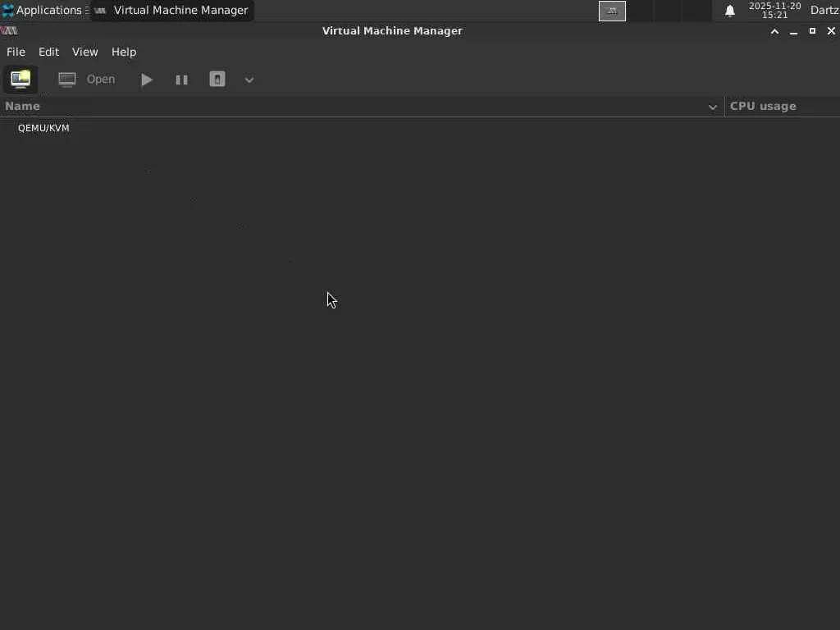Open the Applications menu in top panel
The height and width of the screenshot is (630, 840).
[45, 10]
